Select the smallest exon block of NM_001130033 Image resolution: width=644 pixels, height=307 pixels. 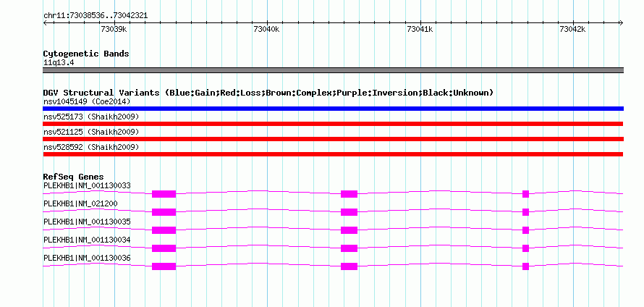pyautogui.click(x=526, y=194)
